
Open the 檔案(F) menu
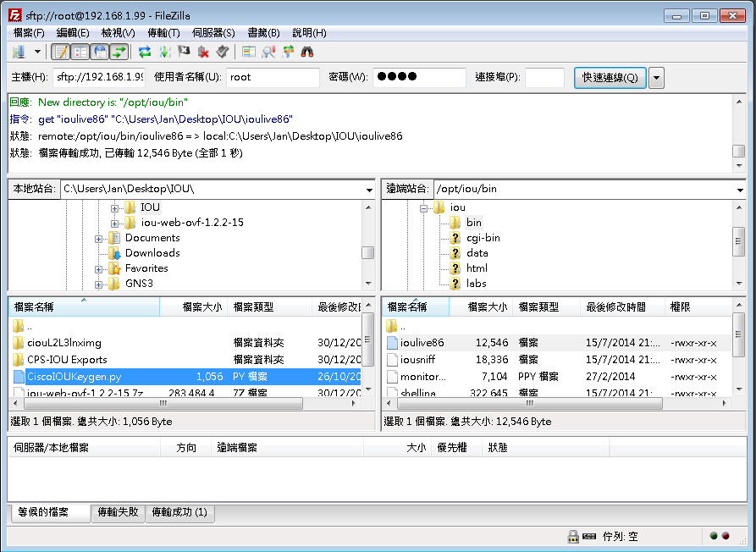click(29, 33)
